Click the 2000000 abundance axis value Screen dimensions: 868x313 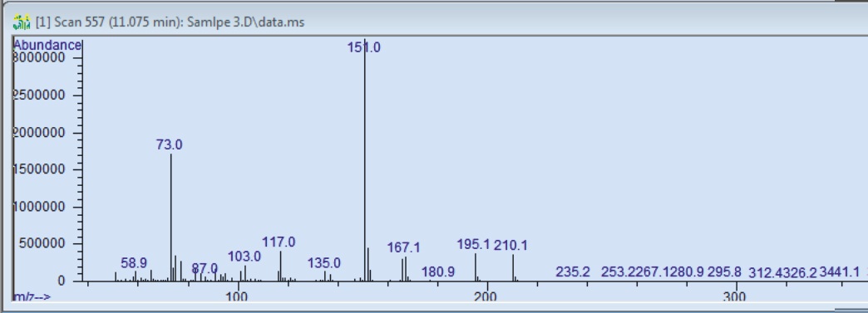point(39,133)
